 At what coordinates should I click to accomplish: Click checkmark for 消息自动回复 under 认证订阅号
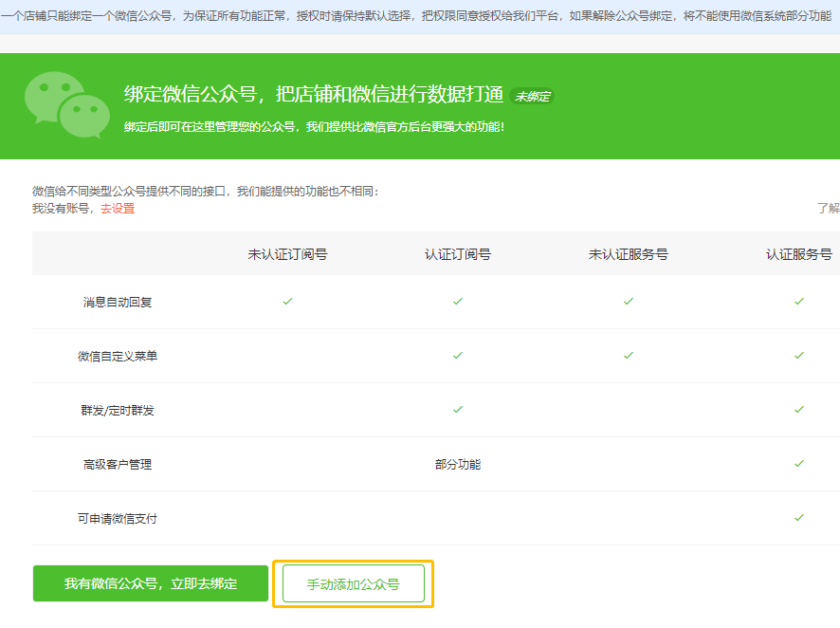[x=458, y=301]
